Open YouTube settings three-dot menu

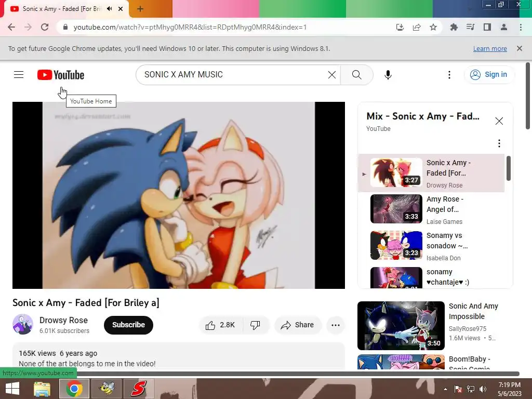click(449, 75)
